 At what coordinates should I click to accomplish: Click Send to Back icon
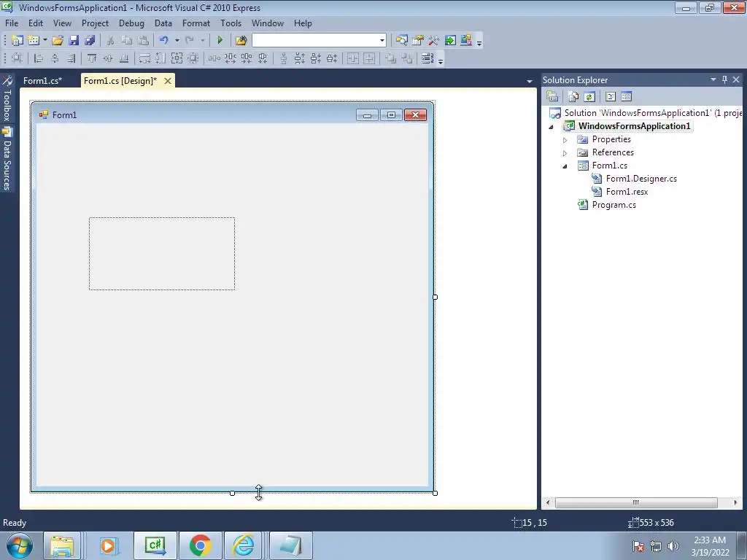click(x=407, y=58)
